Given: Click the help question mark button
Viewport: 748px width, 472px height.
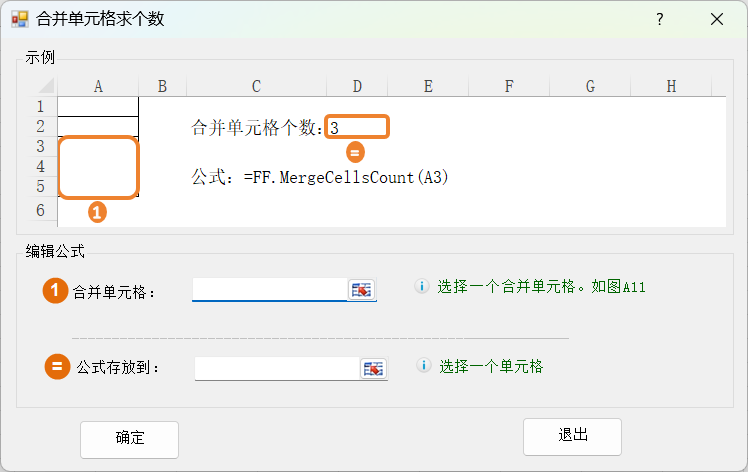Looking at the screenshot, I should click(x=660, y=19).
